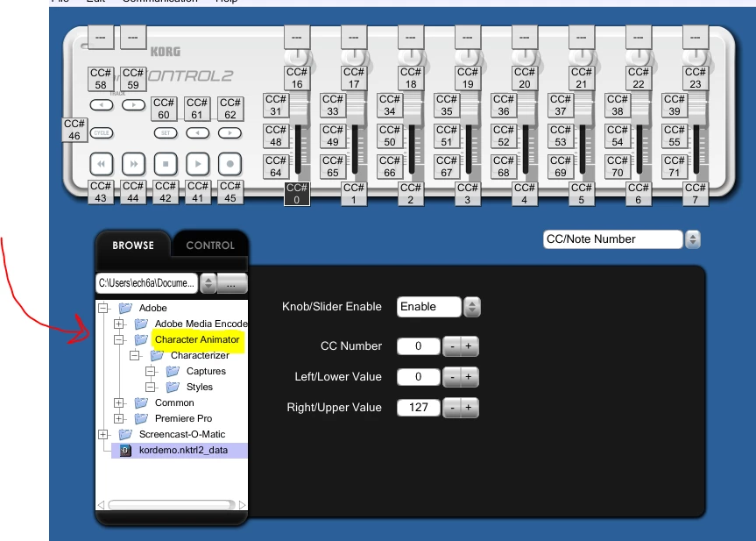The width and height of the screenshot is (756, 541).
Task: Select the CC# 46 cycle label
Action: [x=74, y=130]
